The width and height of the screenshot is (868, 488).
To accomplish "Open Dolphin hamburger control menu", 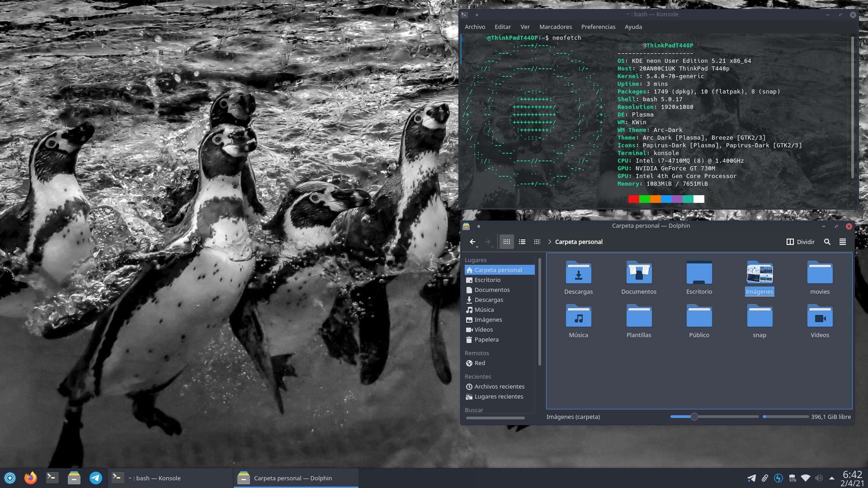I will (x=842, y=242).
